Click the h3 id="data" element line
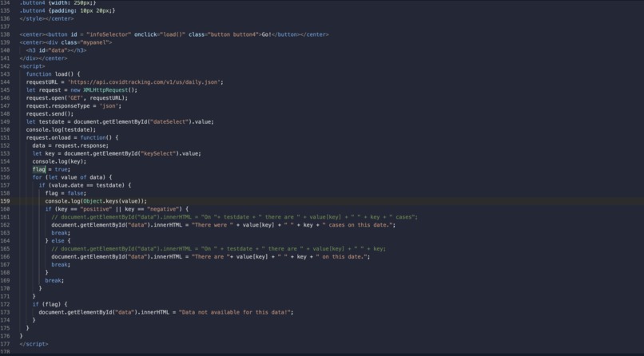This screenshot has width=644, height=356. pos(56,50)
